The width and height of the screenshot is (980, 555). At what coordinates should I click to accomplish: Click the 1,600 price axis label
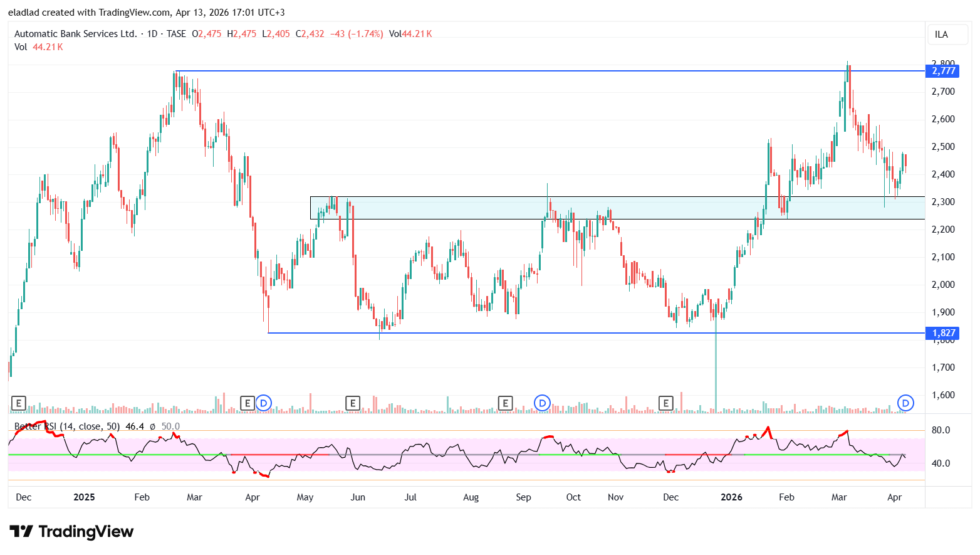[943, 395]
